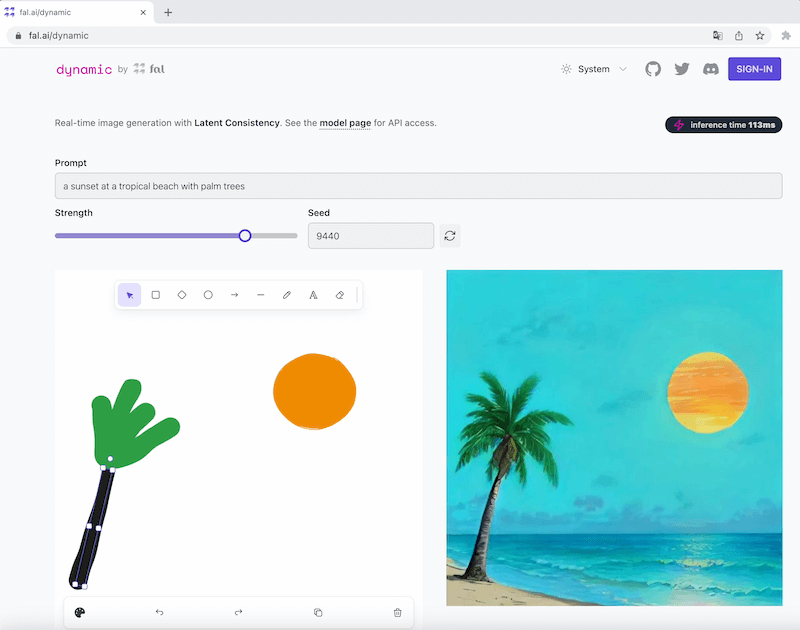Open the System theme dropdown

point(594,69)
